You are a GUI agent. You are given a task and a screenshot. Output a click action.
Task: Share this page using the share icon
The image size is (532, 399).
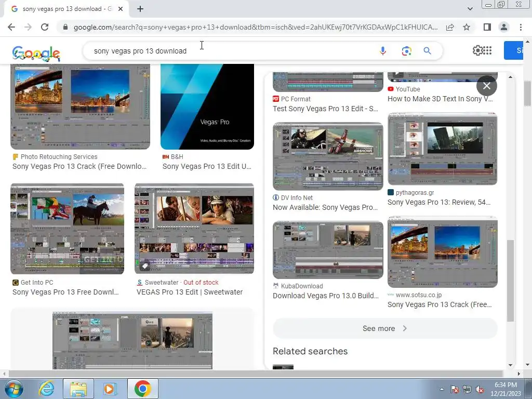pyautogui.click(x=450, y=27)
